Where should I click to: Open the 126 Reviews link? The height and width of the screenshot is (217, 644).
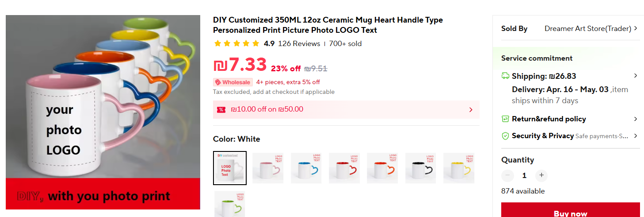click(299, 43)
